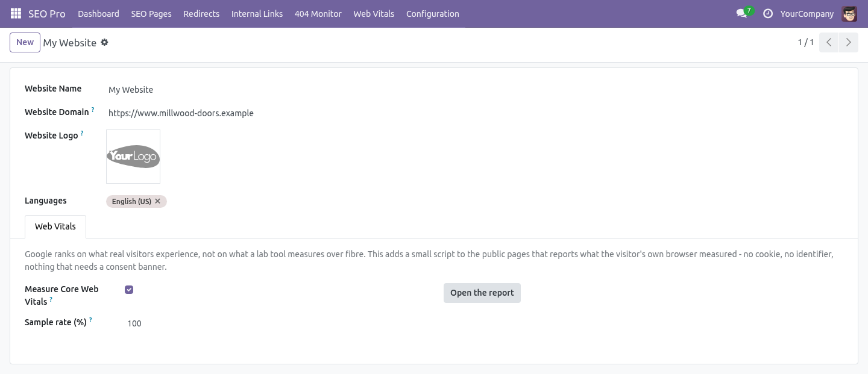The image size is (868, 374).
Task: Click the gear actions icon beside My Website
Action: 104,42
